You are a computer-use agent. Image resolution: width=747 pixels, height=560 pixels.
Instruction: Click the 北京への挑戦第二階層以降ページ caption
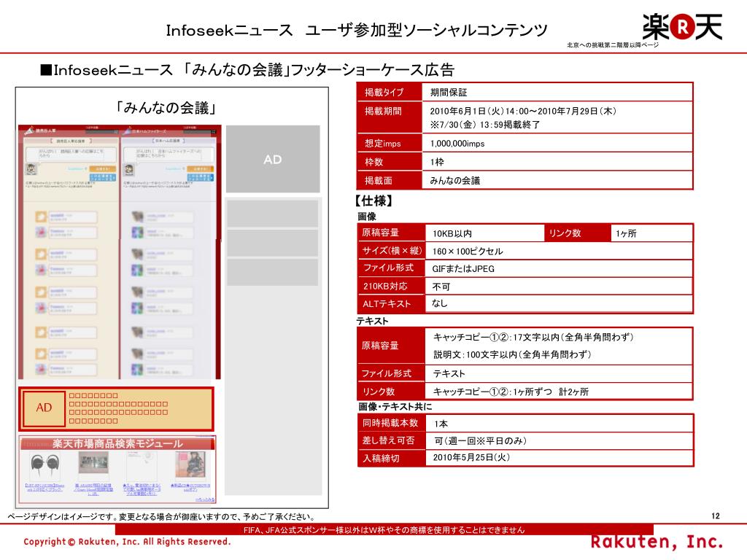(x=613, y=45)
